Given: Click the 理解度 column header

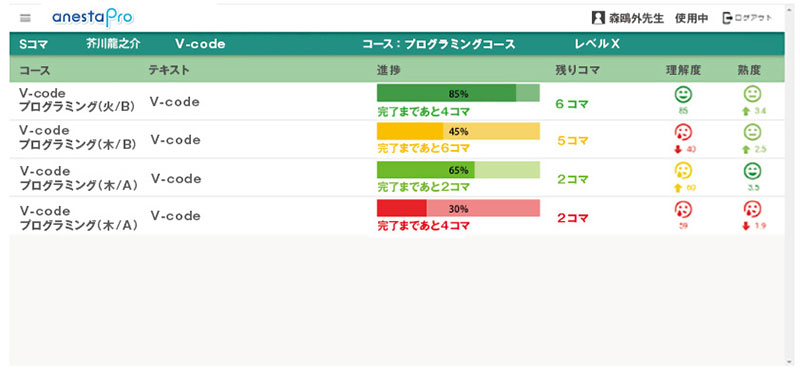Looking at the screenshot, I should tap(683, 70).
